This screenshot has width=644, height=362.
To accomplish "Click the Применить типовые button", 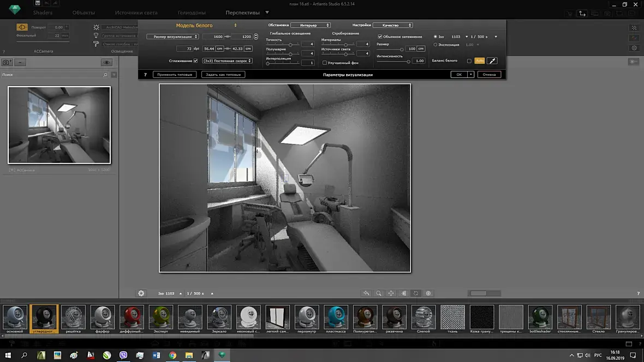I will point(174,74).
